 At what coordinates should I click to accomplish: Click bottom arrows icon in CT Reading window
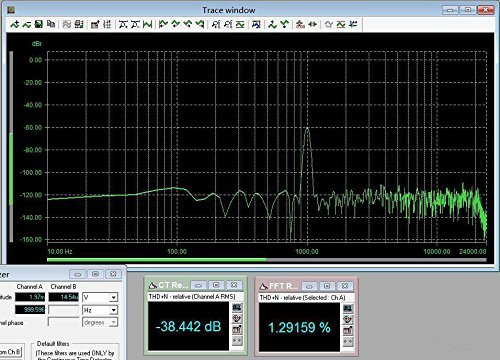(237, 341)
